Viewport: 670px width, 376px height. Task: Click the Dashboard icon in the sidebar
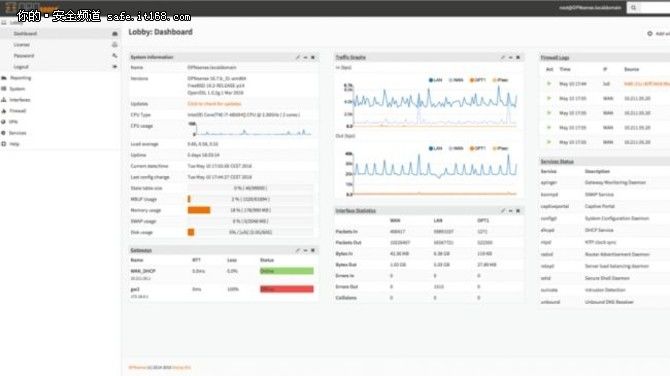115,33
